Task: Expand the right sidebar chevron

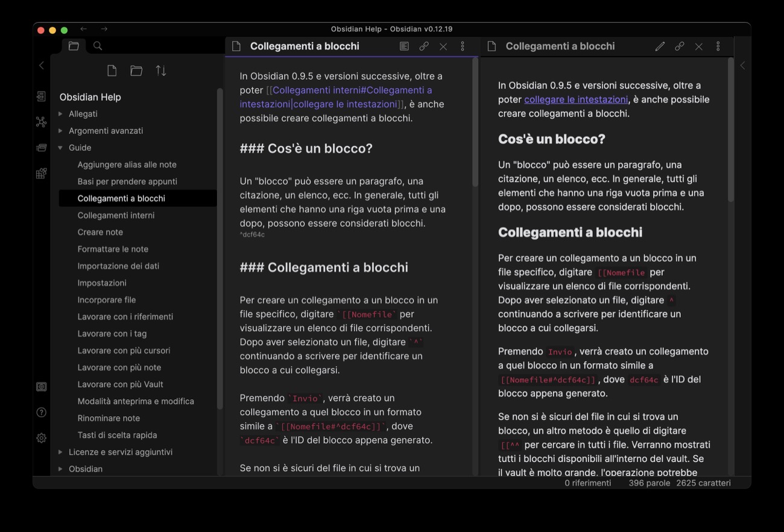Action: pos(742,65)
